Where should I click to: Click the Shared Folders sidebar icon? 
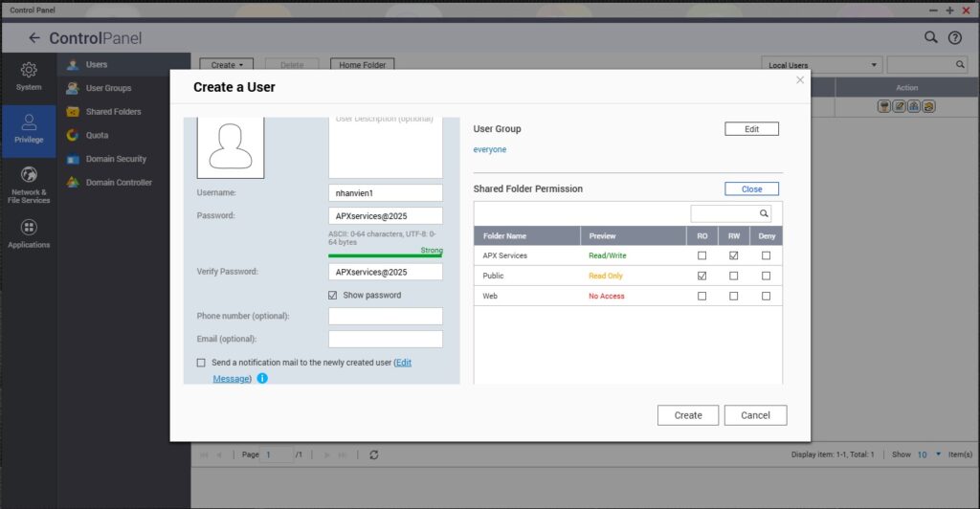pyautogui.click(x=73, y=112)
